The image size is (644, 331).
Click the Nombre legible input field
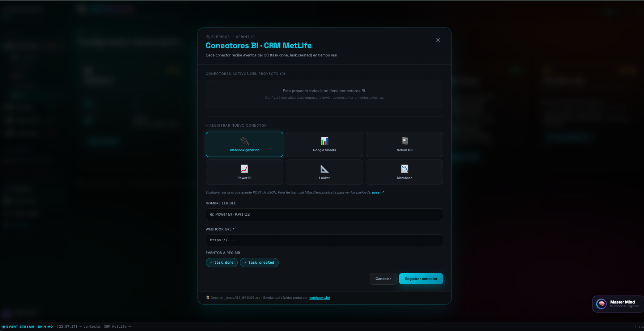click(324, 215)
